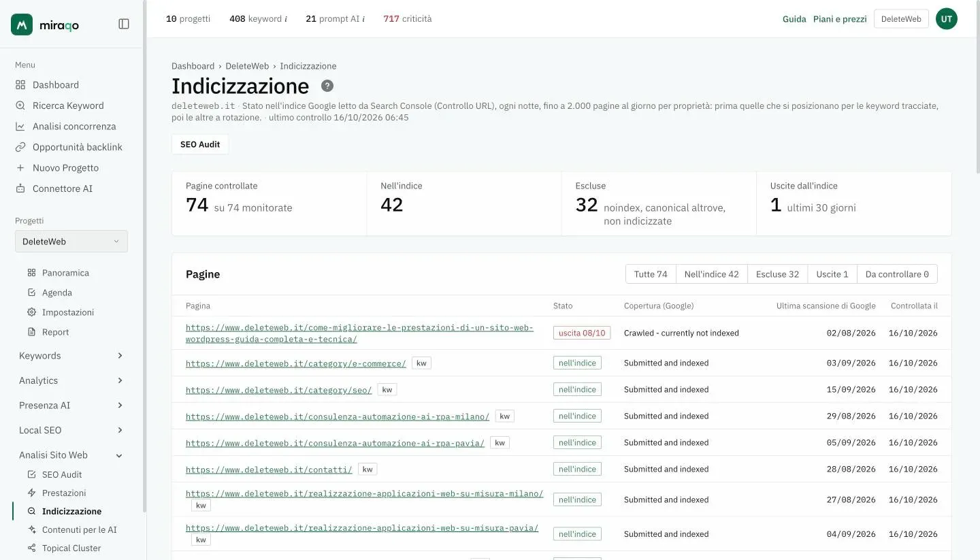
Task: Expand the Presenza AI sidebar section
Action: (x=71, y=406)
